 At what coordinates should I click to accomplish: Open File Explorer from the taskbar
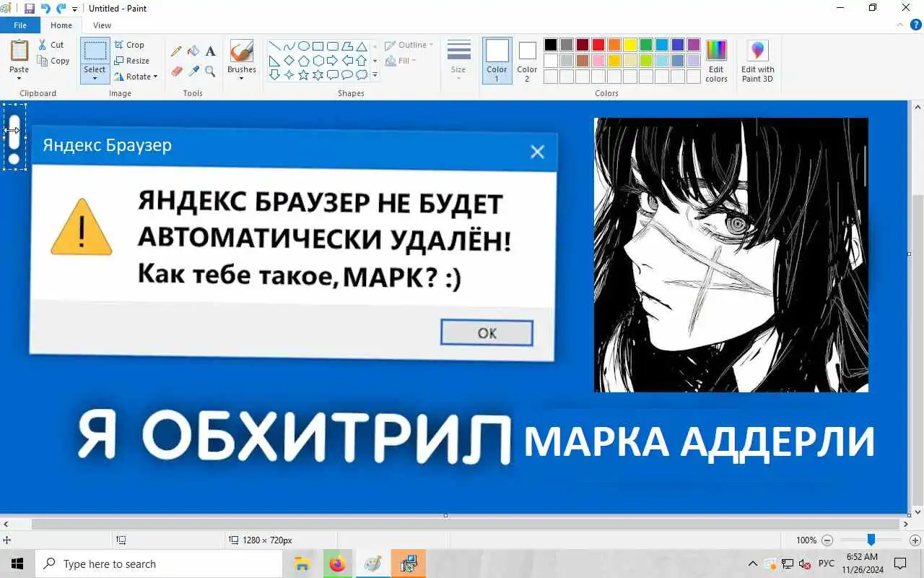302,564
